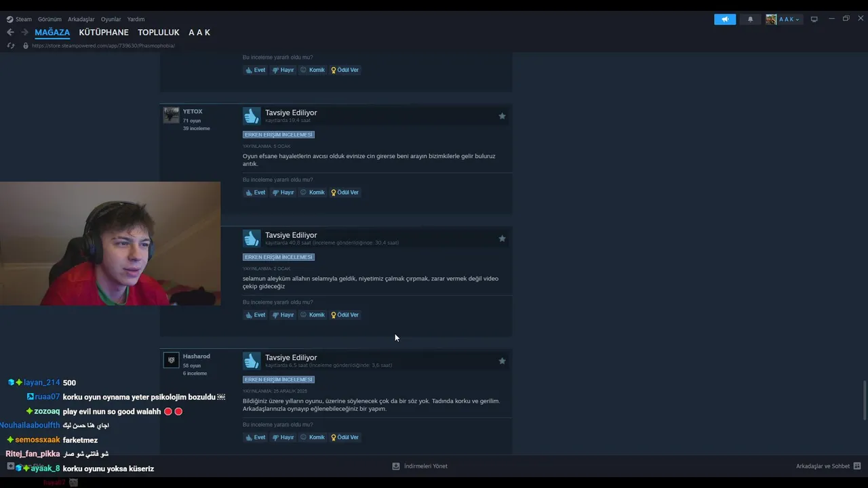868x488 pixels.
Task: Click the Big Picture mode monitor icon
Action: [x=814, y=19]
